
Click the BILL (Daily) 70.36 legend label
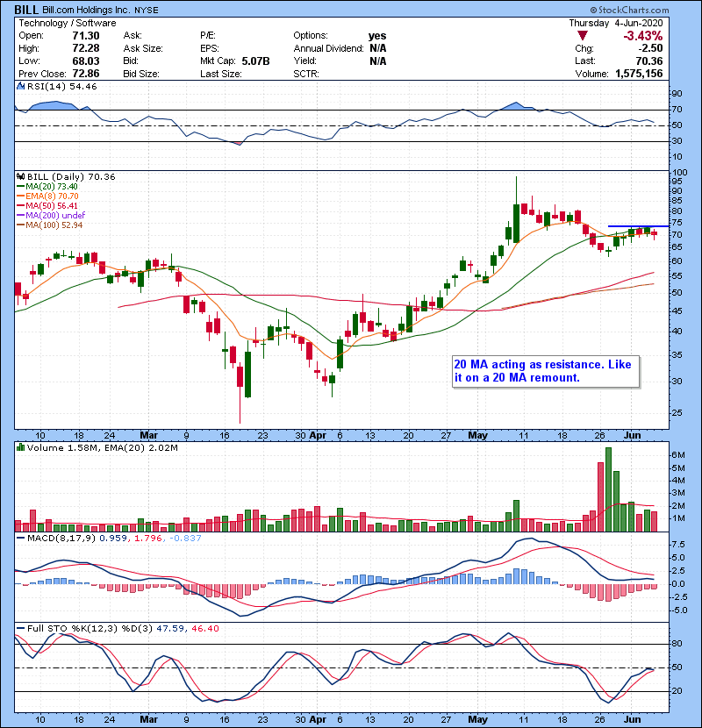coord(71,176)
